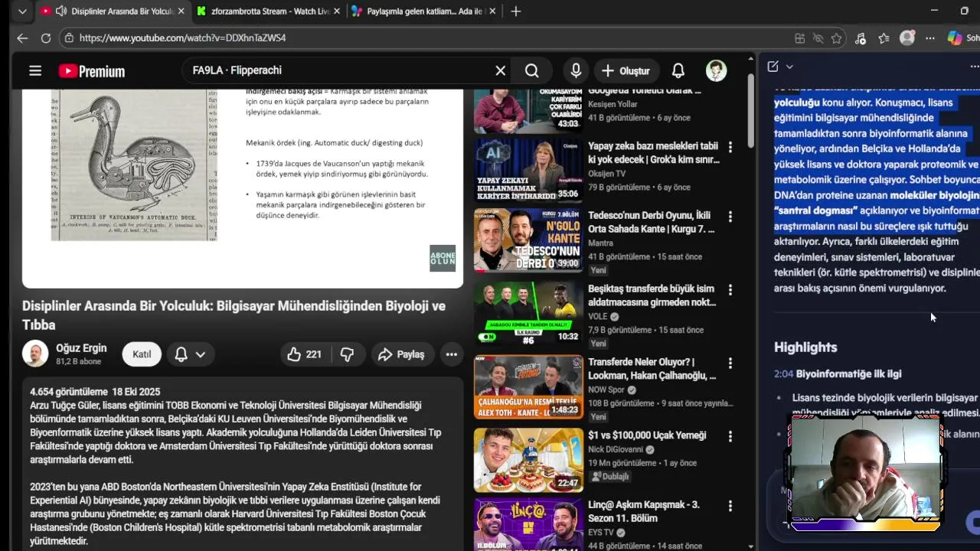Go back with the browser back arrow

click(22, 37)
